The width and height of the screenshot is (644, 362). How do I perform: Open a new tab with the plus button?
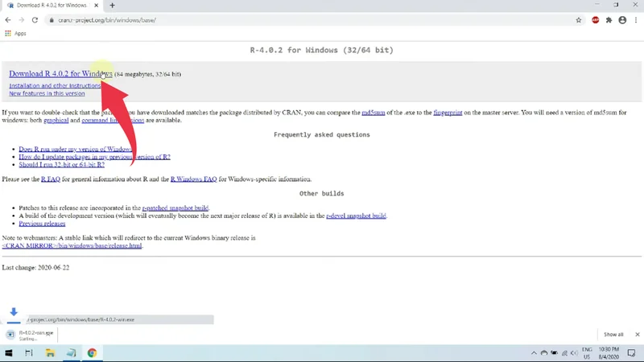(x=112, y=6)
